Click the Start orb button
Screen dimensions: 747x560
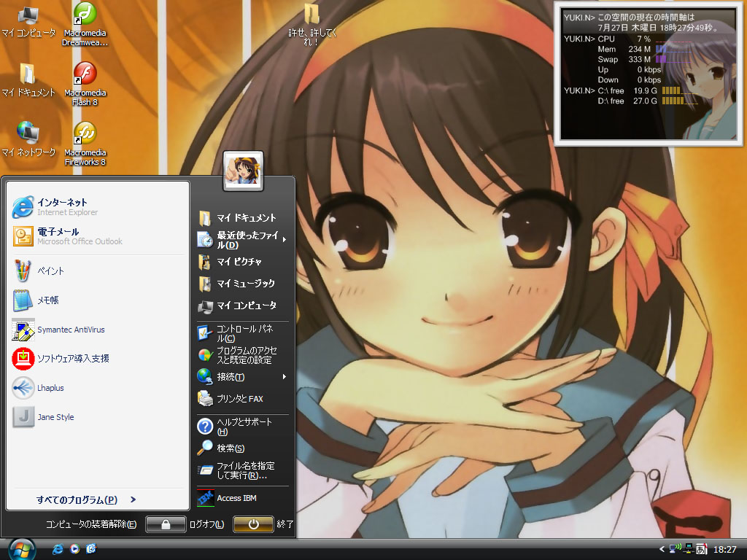[21, 549]
